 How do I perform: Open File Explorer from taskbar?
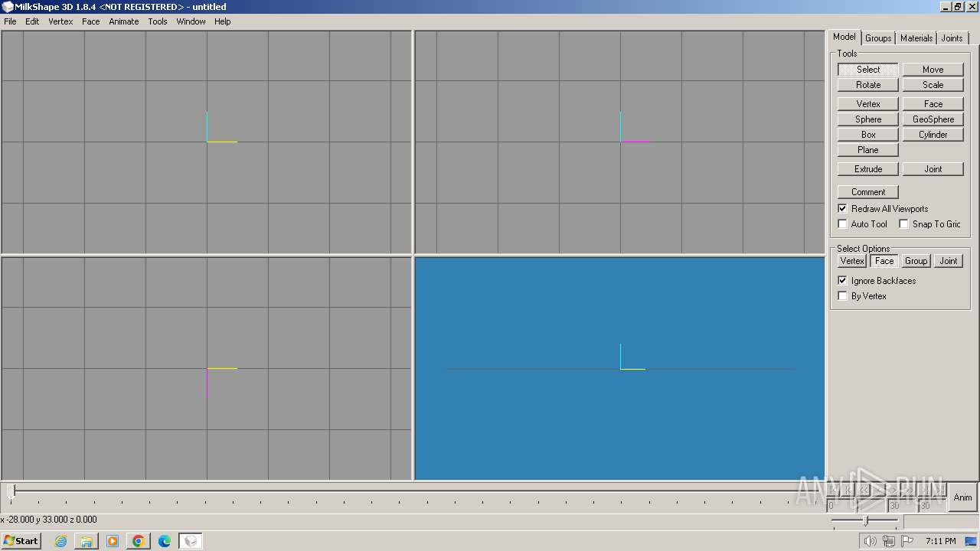click(x=87, y=541)
